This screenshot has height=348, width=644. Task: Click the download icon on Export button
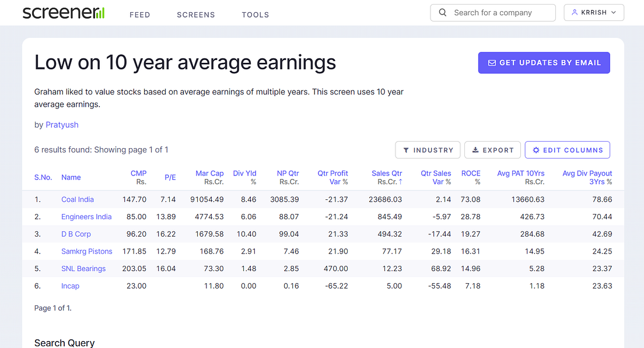click(x=475, y=150)
